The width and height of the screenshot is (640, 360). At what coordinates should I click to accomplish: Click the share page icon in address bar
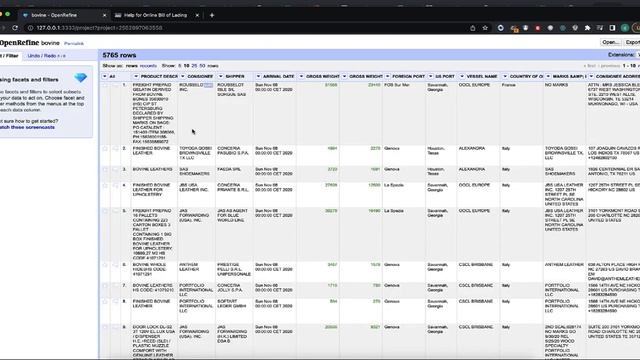[473, 28]
